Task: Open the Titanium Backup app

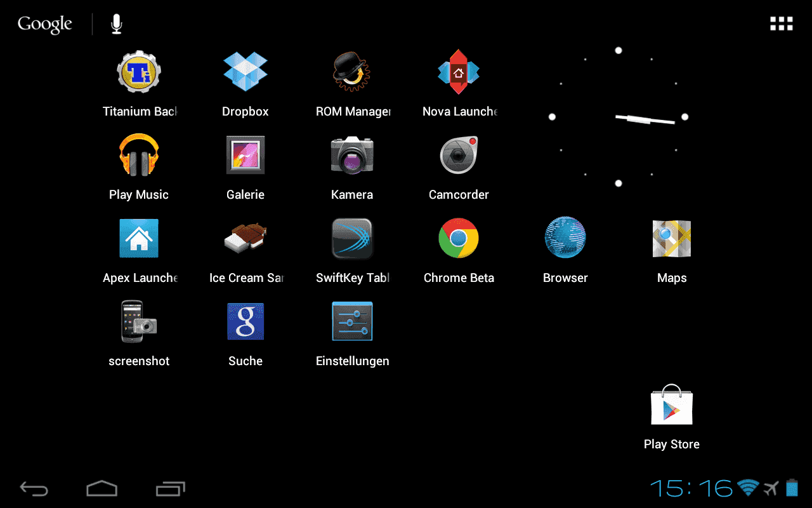Action: [x=139, y=72]
